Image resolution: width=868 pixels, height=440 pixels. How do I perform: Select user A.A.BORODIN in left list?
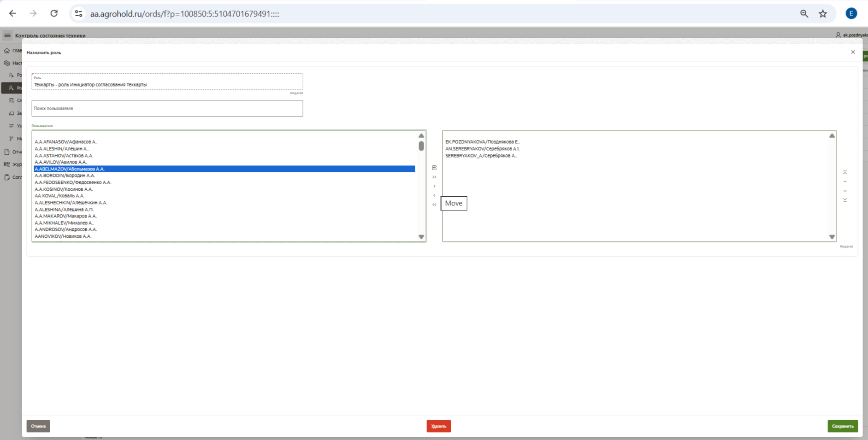point(65,176)
